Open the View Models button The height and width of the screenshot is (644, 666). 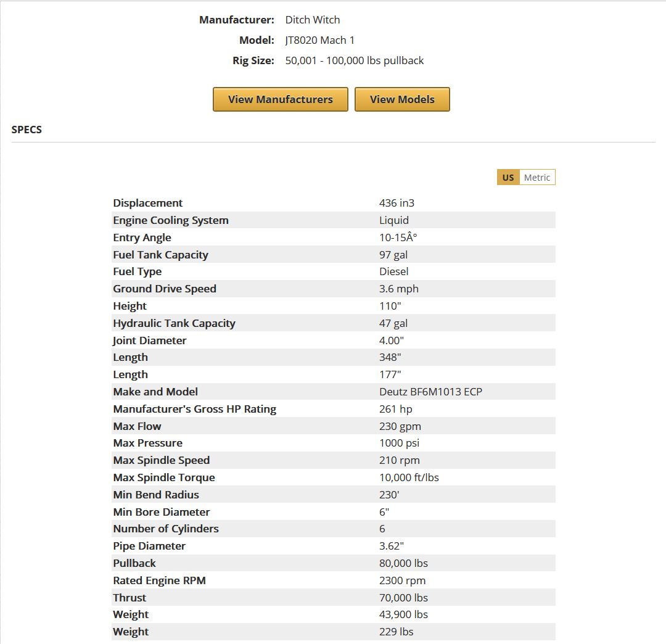402,99
